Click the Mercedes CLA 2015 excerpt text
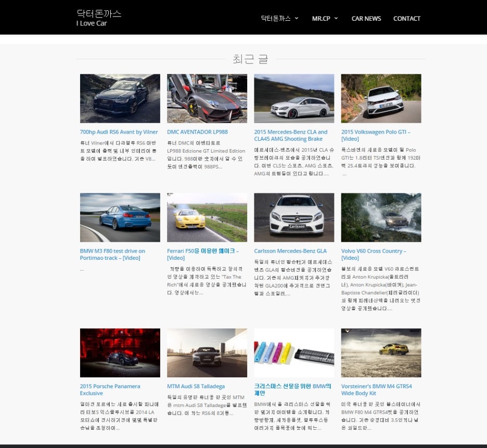487x448 pixels. click(294, 162)
